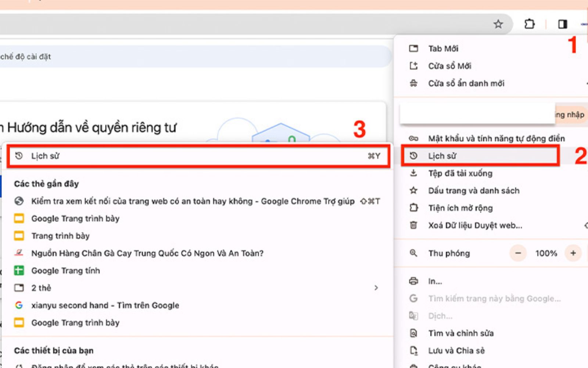Image resolution: width=588 pixels, height=368 pixels.
Task: Click the Google G icon beside Tìm kiếm trang này
Action: tap(413, 298)
